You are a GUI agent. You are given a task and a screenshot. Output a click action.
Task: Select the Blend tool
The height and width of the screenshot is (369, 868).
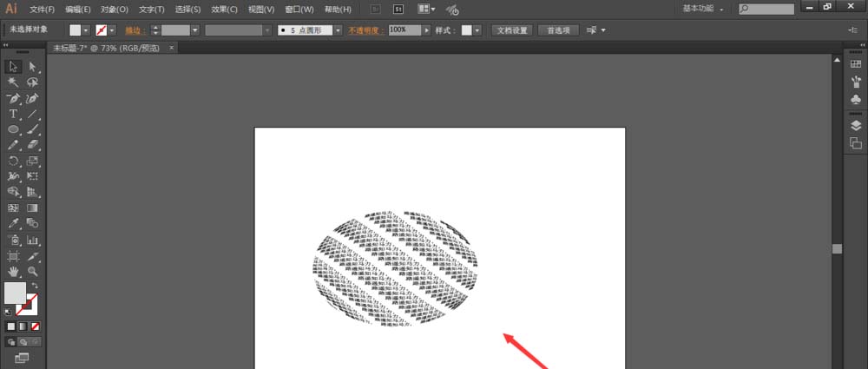click(33, 224)
